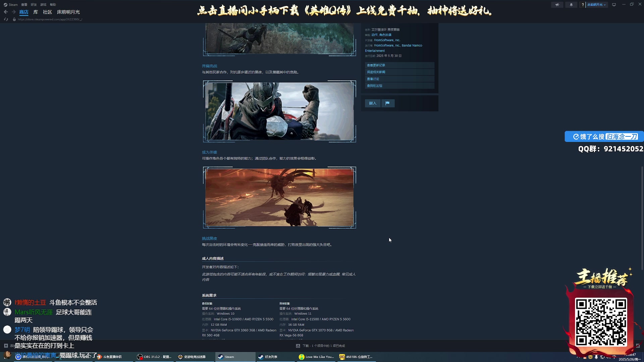The height and width of the screenshot is (362, 644).
Task: Click the 成为英雄 heading
Action: point(209,152)
